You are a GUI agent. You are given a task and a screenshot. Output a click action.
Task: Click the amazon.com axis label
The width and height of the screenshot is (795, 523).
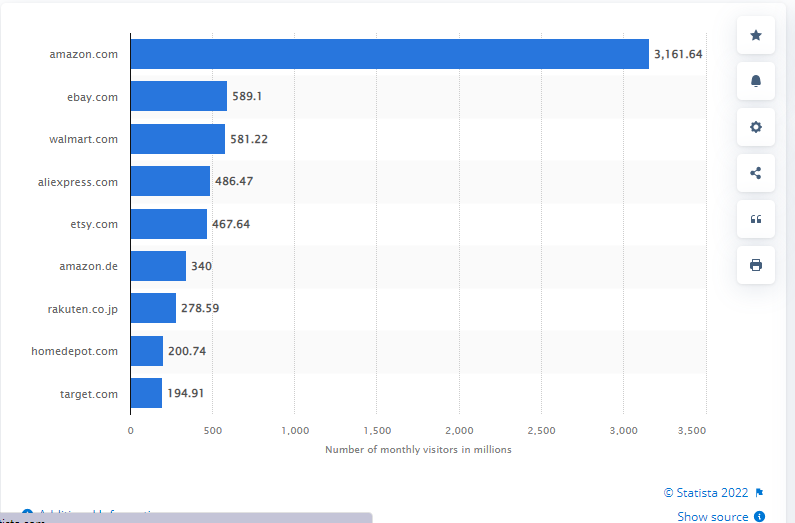click(83, 54)
